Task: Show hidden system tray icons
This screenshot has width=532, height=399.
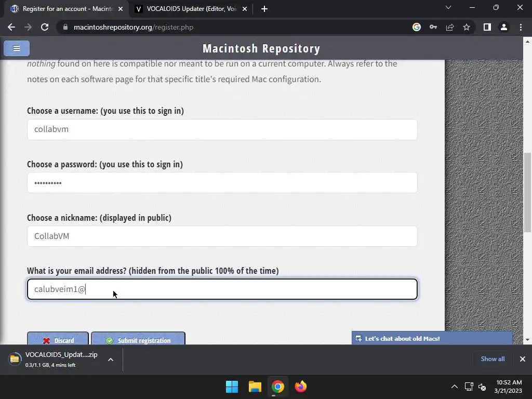Action: click(x=455, y=387)
